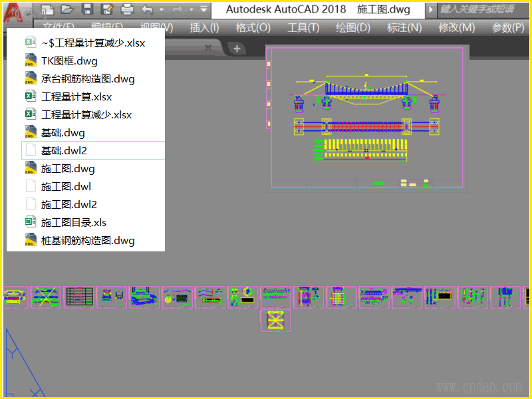Open the 工具(T) menu

click(303, 27)
